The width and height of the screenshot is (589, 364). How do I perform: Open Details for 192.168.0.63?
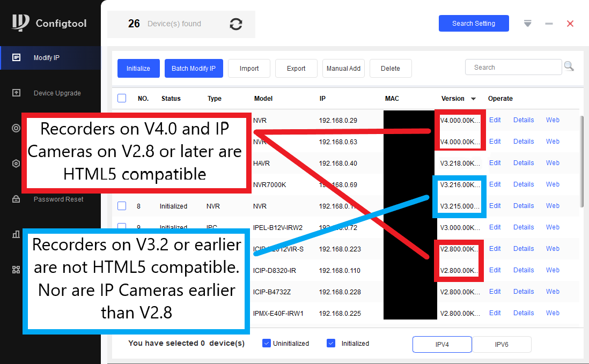pyautogui.click(x=524, y=142)
